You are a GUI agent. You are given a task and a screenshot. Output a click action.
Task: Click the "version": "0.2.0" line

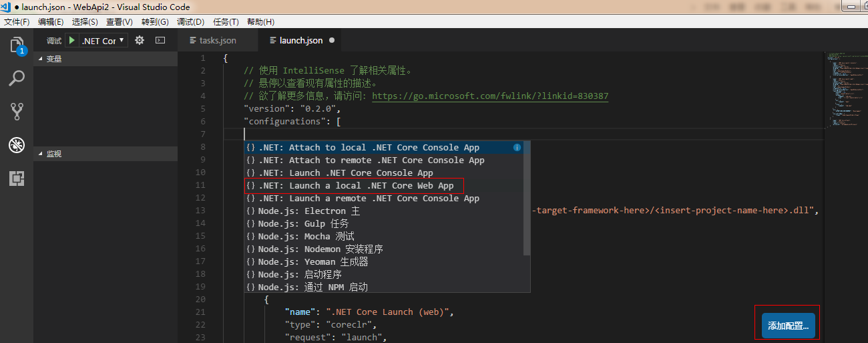click(x=292, y=109)
